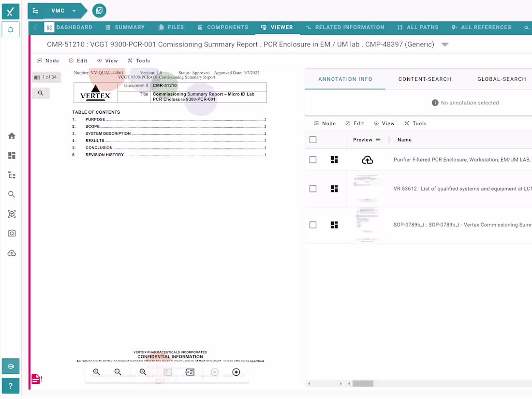Click the cloud upload preview in Purifier row
The image size is (532, 399).
pyautogui.click(x=368, y=160)
